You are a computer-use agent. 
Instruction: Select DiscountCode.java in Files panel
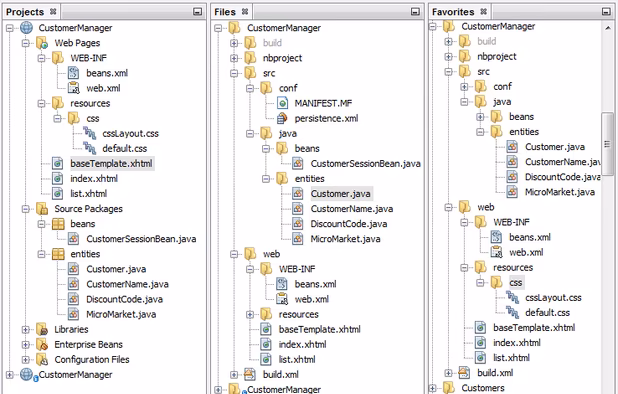pyautogui.click(x=348, y=224)
